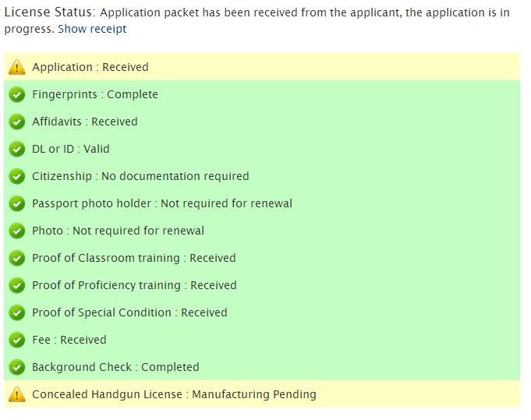Click the Background Check : Completed text
Image resolution: width=531 pixels, height=420 pixels.
(x=115, y=367)
